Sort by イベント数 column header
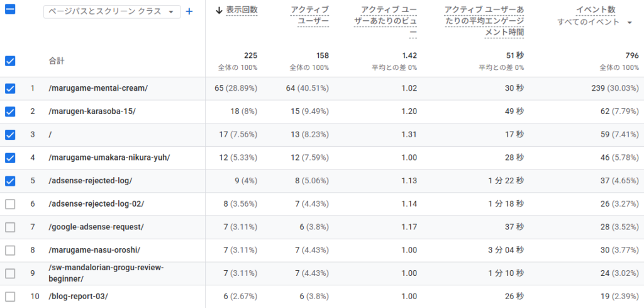This screenshot has height=308, width=644. [595, 10]
